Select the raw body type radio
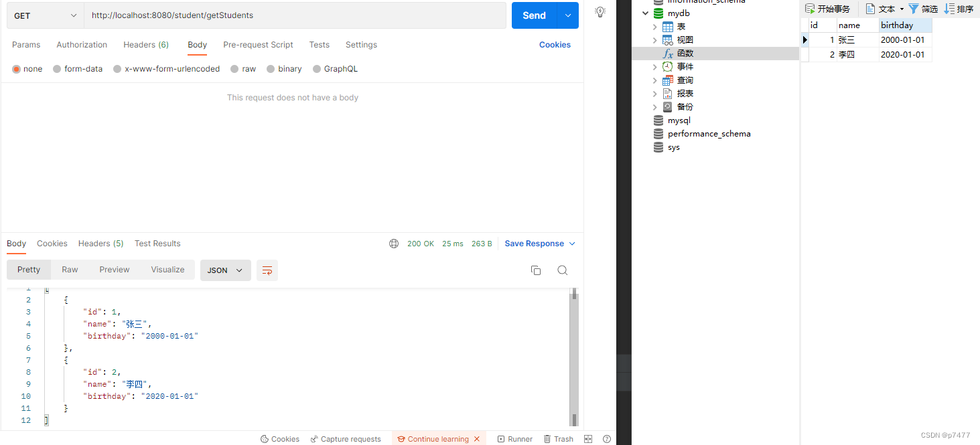The image size is (980, 445). coord(234,69)
